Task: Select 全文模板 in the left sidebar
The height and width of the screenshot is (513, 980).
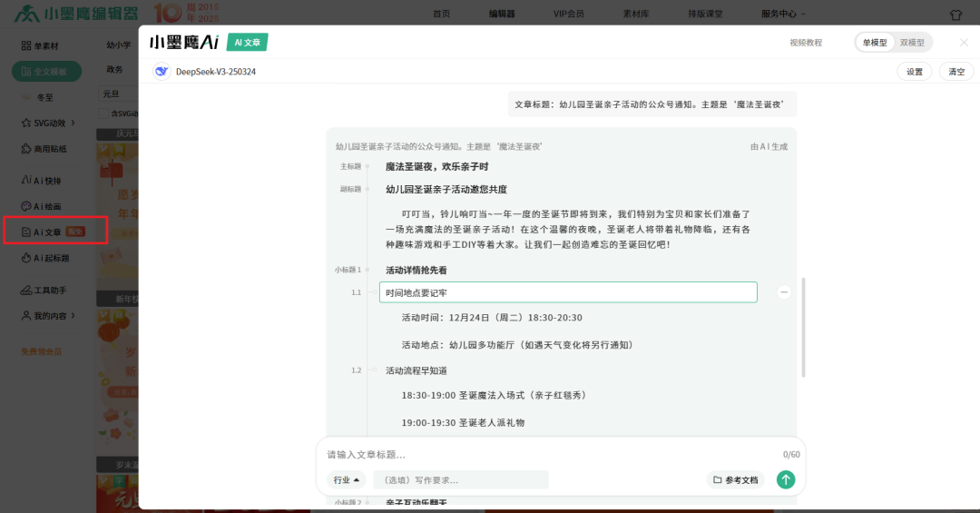Action: 47,72
